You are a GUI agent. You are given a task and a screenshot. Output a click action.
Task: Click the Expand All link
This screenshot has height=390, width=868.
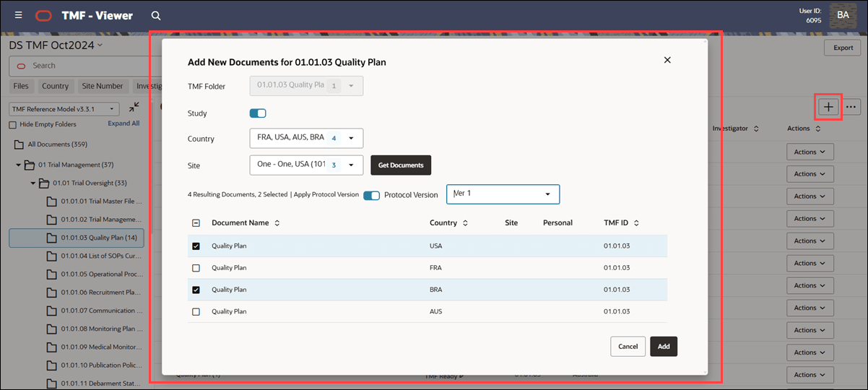(x=123, y=123)
